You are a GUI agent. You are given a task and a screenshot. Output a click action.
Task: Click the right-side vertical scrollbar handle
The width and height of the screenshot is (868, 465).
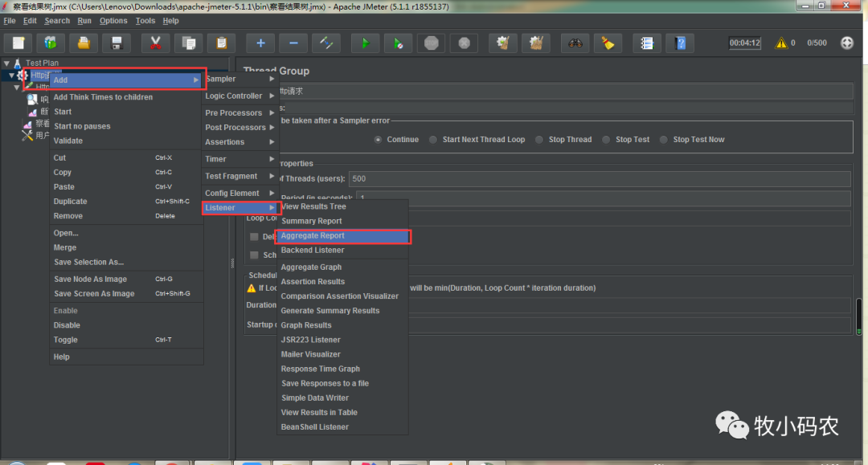point(858,316)
